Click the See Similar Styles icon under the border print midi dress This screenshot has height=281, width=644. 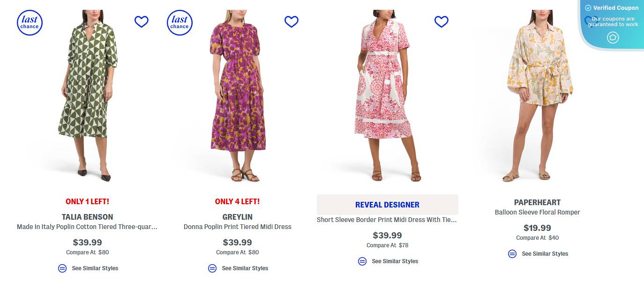(362, 261)
